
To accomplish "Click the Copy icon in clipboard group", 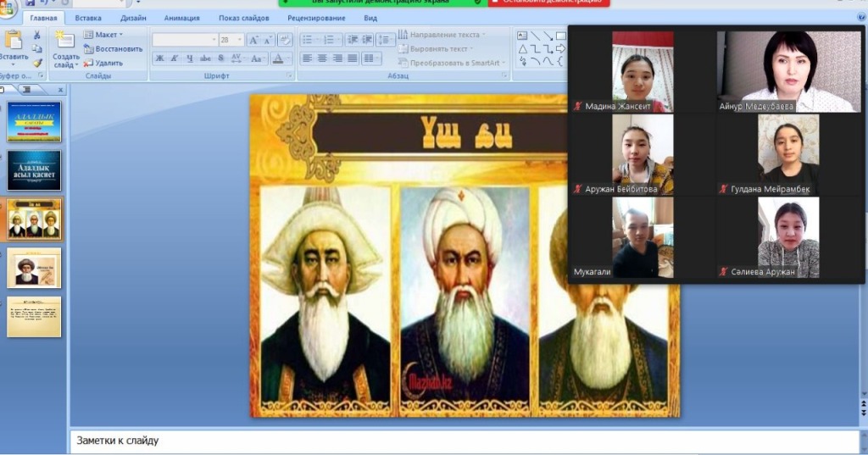I will [x=37, y=49].
